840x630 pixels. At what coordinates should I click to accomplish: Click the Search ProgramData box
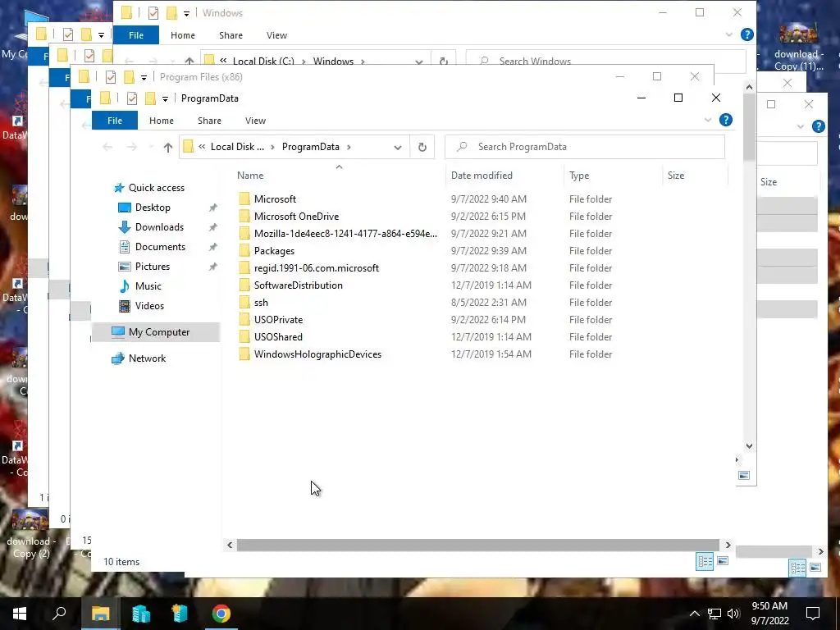point(584,147)
